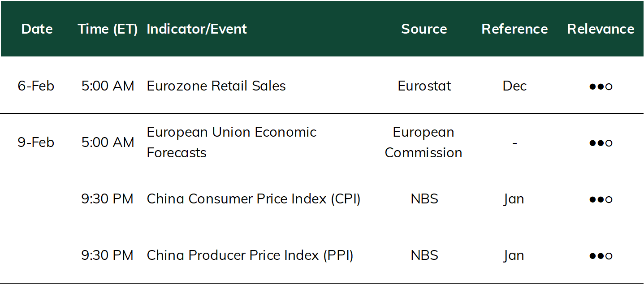Select the 6-Feb date cell
The width and height of the screenshot is (644, 289).
(36, 86)
